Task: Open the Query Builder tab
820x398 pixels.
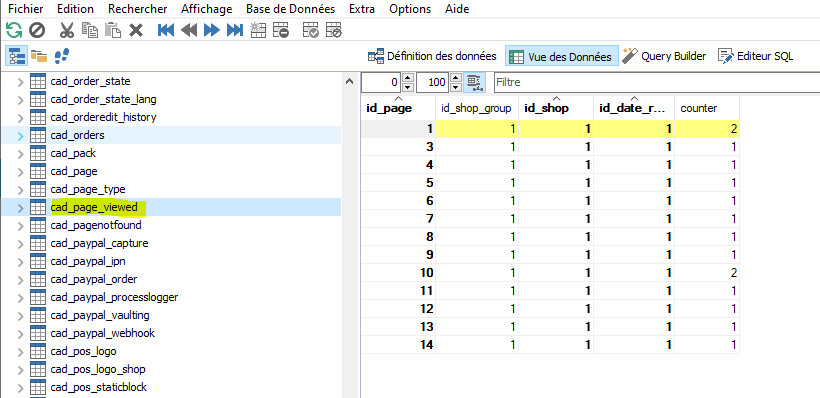Action: coord(665,56)
